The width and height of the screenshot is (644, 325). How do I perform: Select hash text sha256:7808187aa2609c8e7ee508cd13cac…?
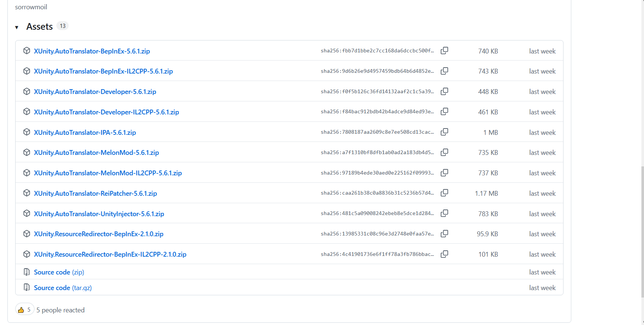(377, 132)
